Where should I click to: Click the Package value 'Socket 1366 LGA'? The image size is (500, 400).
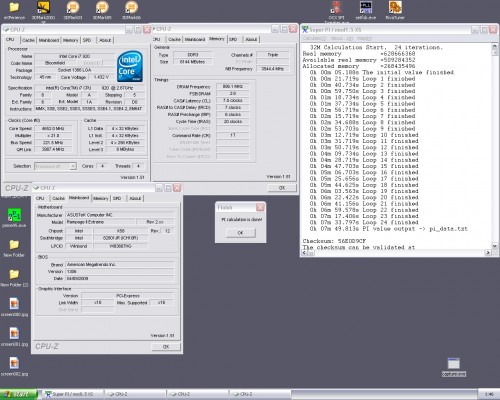pyautogui.click(x=74, y=70)
